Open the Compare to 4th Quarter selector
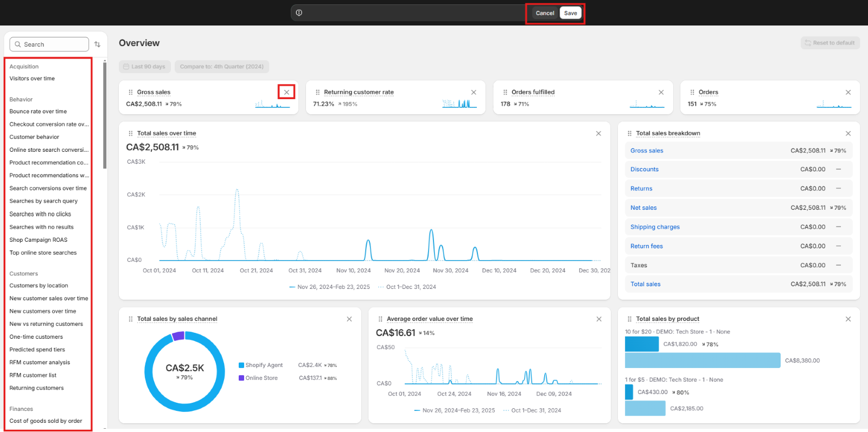 click(x=221, y=67)
